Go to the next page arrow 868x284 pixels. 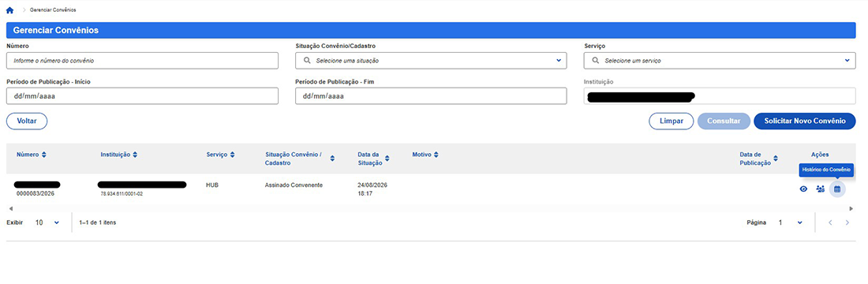point(847,222)
